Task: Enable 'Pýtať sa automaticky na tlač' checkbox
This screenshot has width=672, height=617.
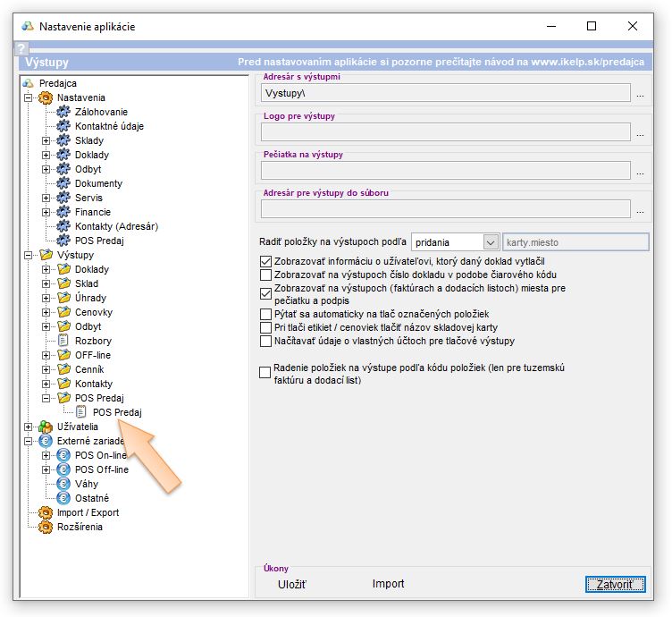Action: point(265,315)
